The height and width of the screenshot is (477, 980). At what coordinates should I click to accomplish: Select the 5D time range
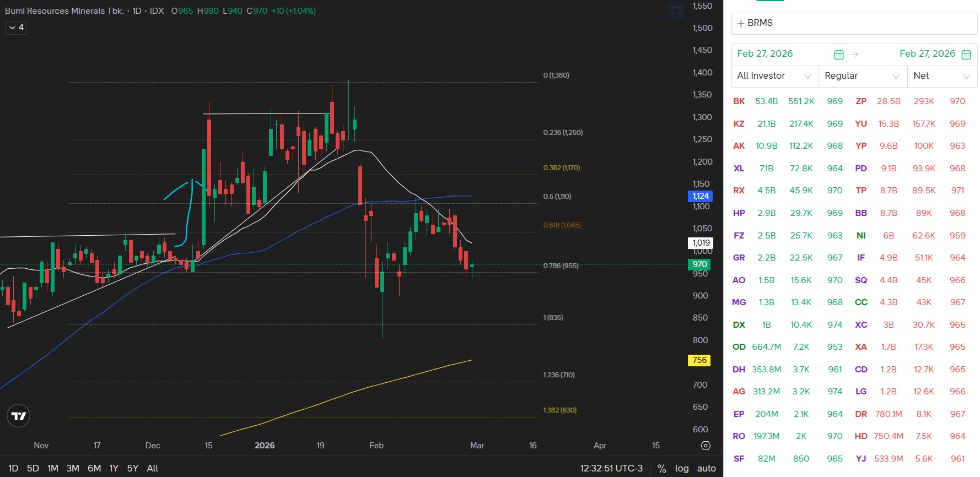(x=33, y=468)
